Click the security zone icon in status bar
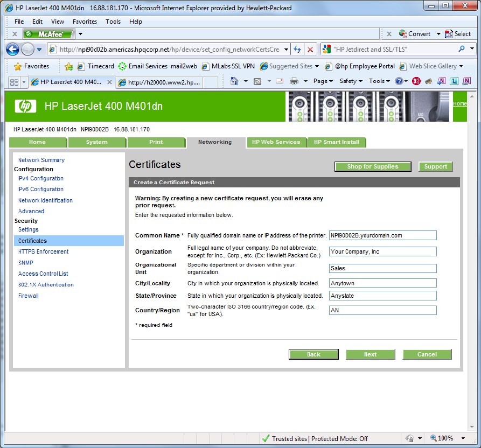The width and height of the screenshot is (481, 448). click(409, 438)
